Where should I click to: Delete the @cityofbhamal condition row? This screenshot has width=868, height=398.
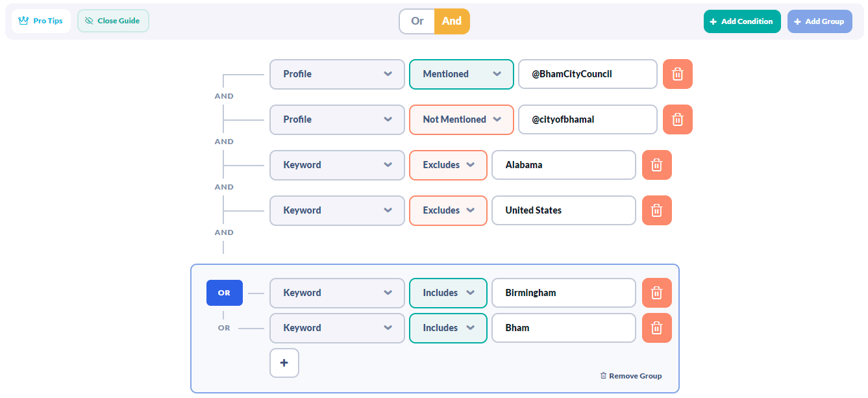coord(678,119)
